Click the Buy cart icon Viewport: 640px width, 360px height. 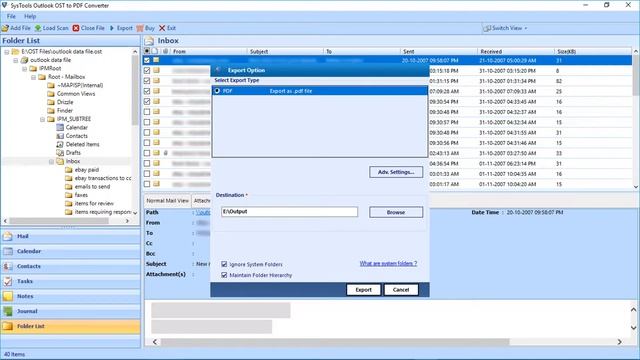pos(140,28)
